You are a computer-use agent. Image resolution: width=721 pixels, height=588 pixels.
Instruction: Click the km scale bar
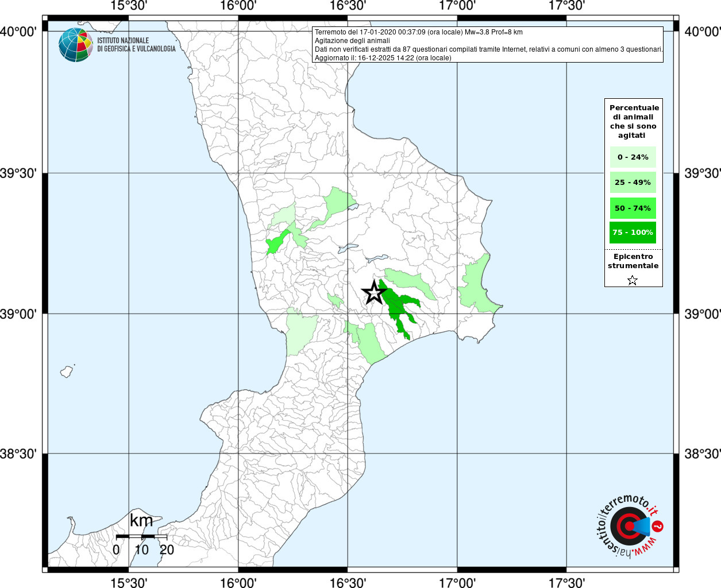pyautogui.click(x=141, y=536)
